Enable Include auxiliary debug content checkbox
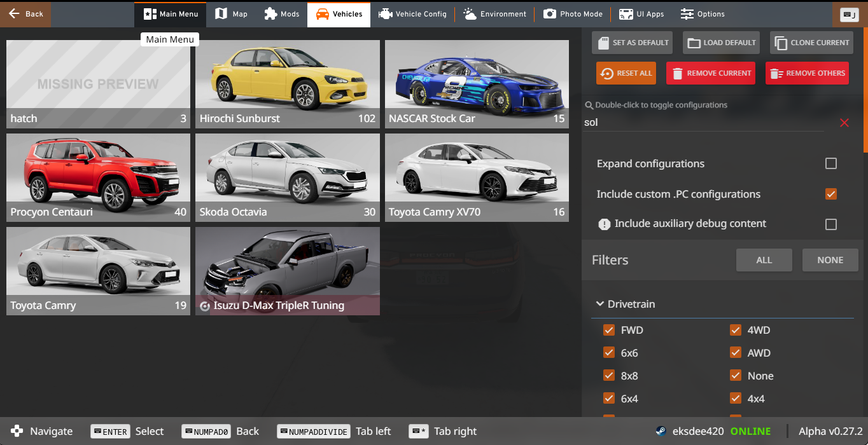 tap(830, 224)
